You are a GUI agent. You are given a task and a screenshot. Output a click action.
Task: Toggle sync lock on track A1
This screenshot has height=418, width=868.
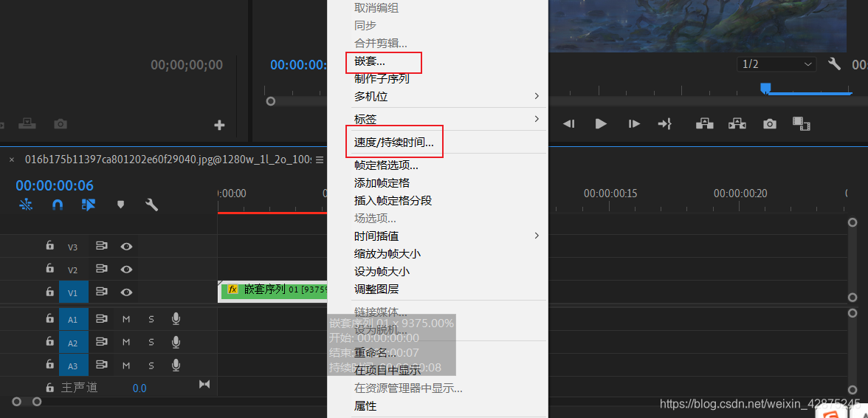[x=101, y=319]
